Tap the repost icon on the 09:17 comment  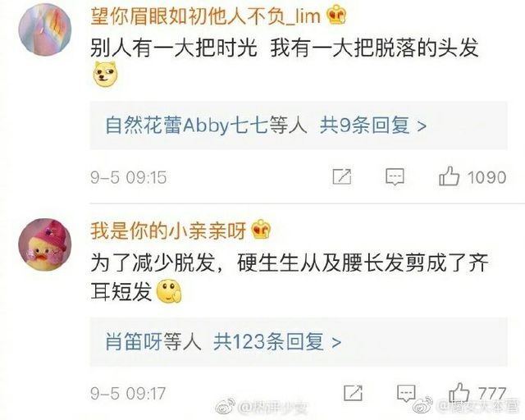click(354, 393)
